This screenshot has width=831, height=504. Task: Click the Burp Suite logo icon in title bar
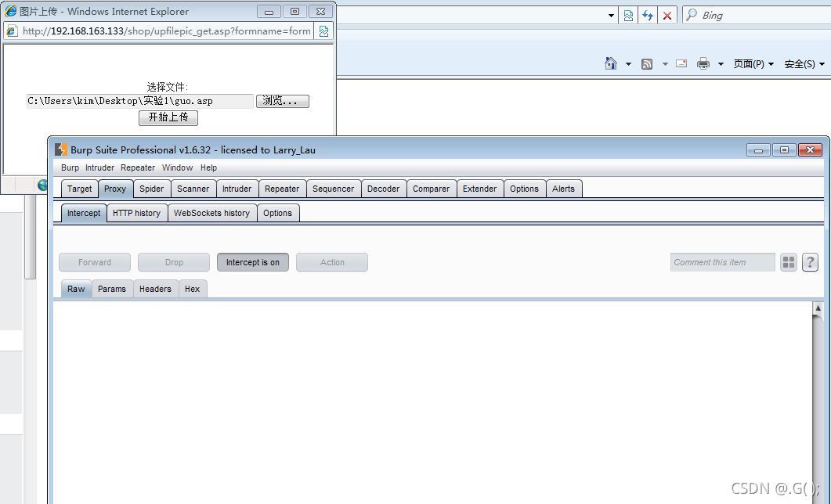[61, 149]
